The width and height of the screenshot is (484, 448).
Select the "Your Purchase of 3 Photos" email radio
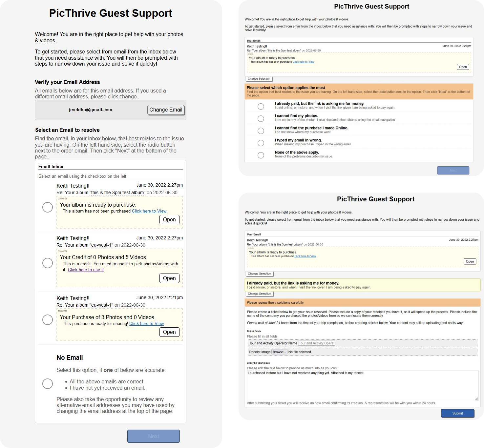coord(48,320)
